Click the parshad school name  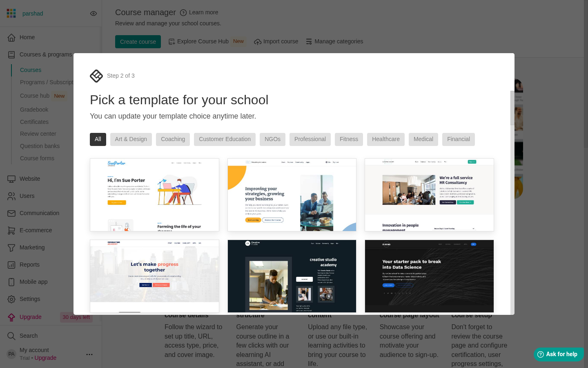pyautogui.click(x=33, y=13)
